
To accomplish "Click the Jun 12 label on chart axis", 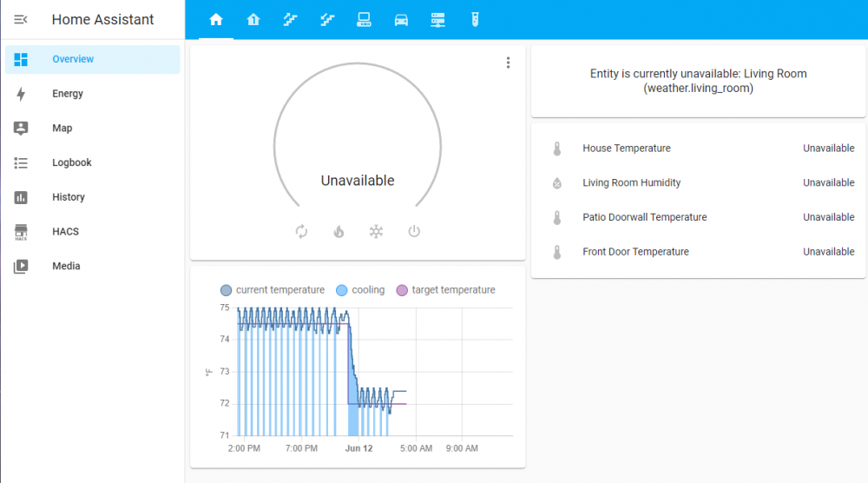I will click(358, 448).
